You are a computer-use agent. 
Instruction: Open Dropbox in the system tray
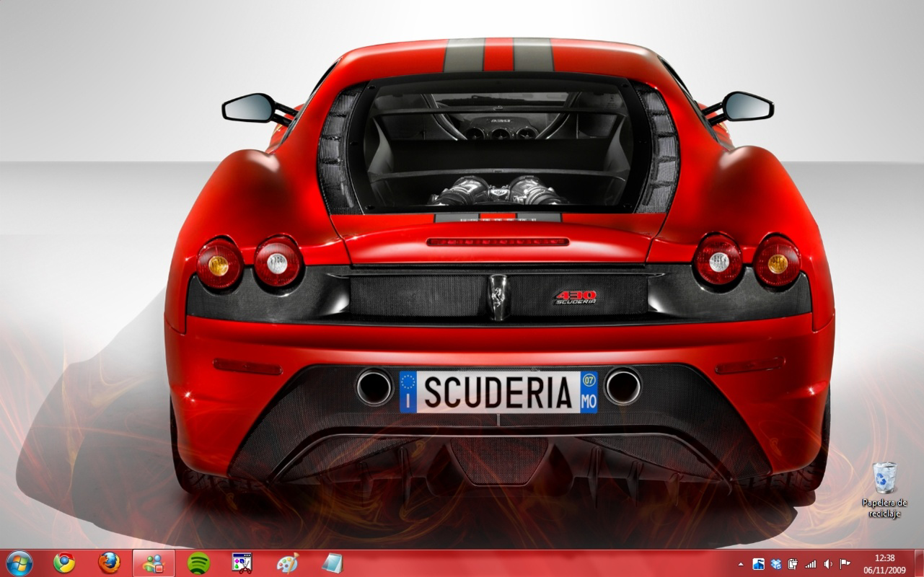click(x=773, y=563)
